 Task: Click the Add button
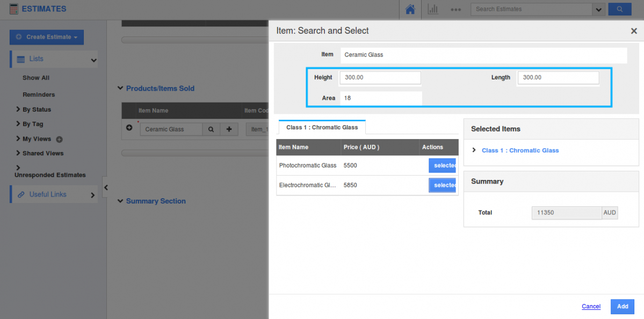622,307
